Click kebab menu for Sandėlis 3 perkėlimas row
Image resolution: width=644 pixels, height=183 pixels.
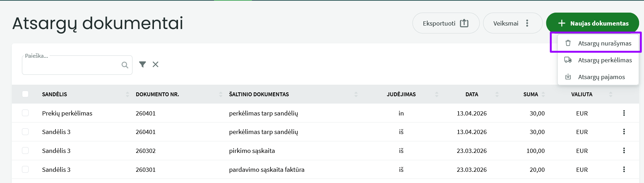624,132
